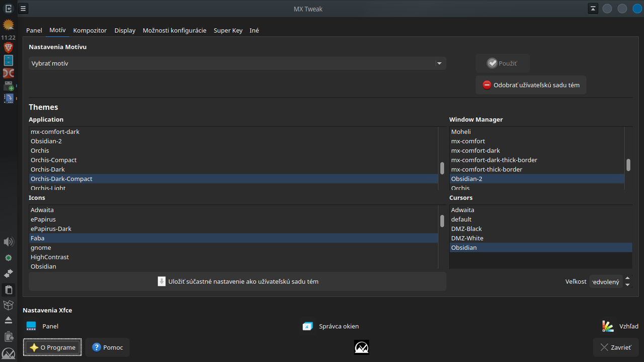Select Moheli window manager theme
This screenshot has width=644, height=362.
[537, 132]
